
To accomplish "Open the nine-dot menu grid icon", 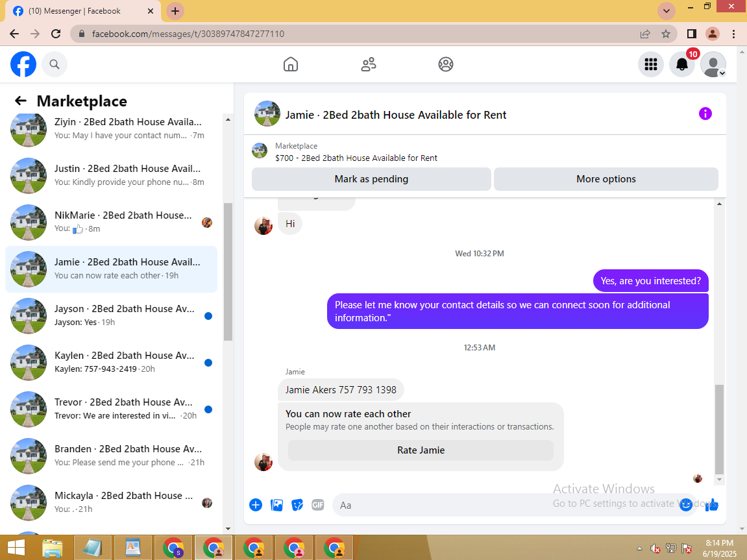I will (651, 64).
